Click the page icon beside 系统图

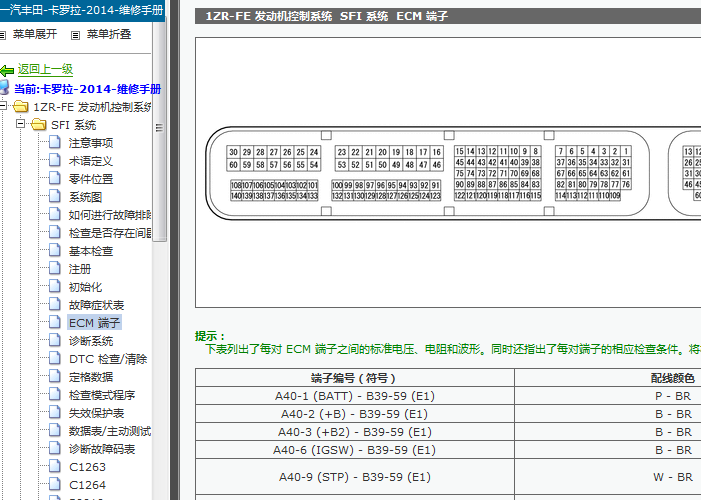click(55, 196)
